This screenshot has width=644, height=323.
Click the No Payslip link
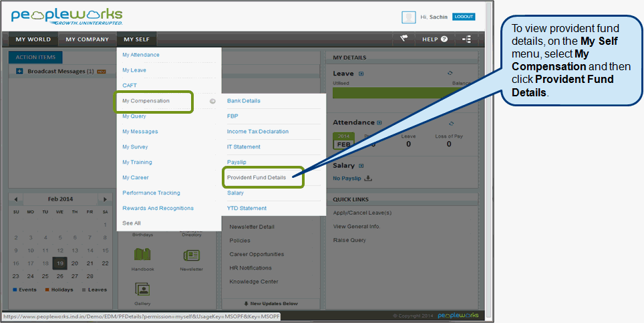(x=347, y=179)
